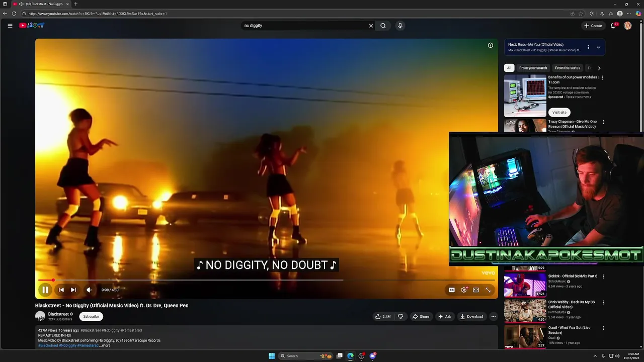Open options for the Texas Instruments ad

pos(602,78)
